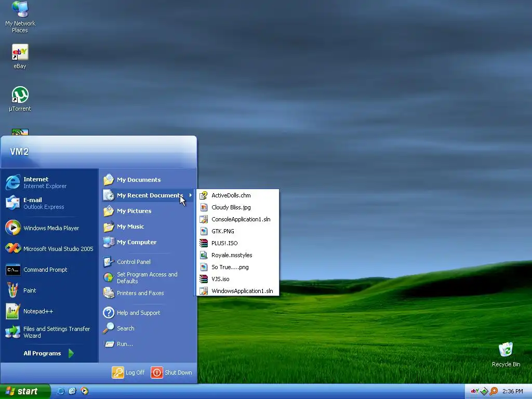
Task: Open GTK.PNG recent document
Action: point(237,231)
